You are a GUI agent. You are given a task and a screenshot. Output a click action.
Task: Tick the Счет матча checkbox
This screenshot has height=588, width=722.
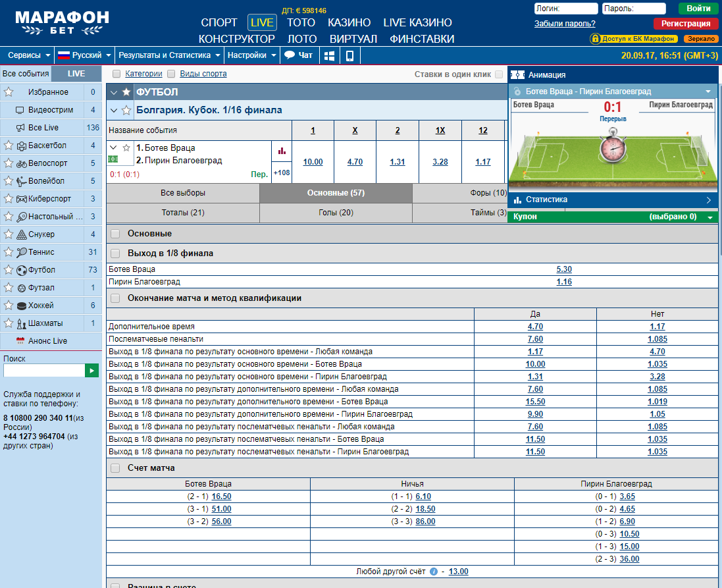point(116,468)
